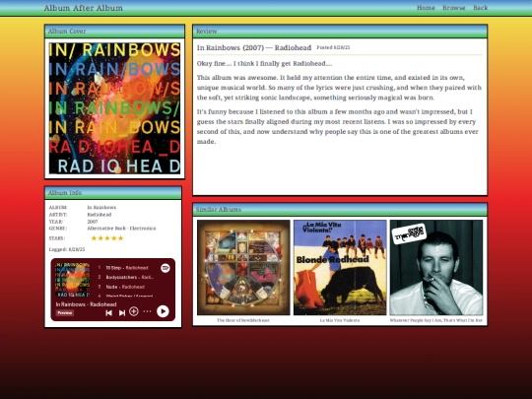
Task: Click the 'Album After Album' site title
Action: pyautogui.click(x=83, y=8)
